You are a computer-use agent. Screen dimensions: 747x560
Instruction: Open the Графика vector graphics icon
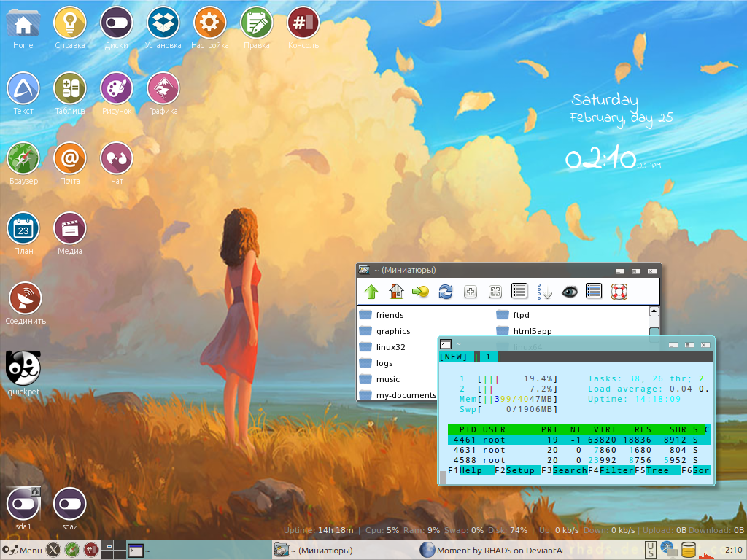pyautogui.click(x=163, y=89)
